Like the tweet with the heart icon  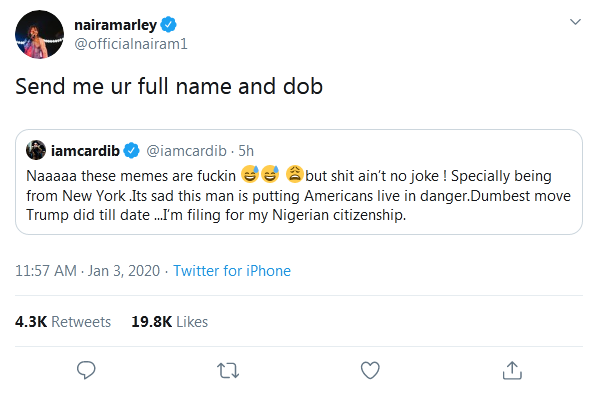click(370, 370)
